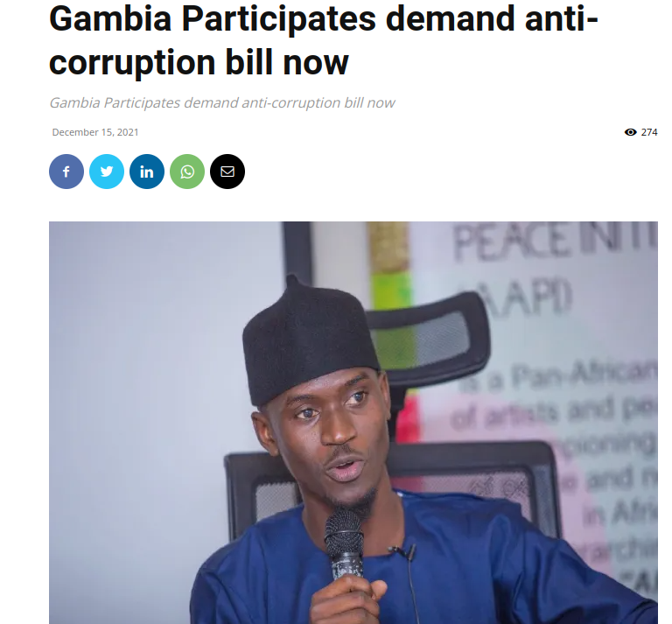This screenshot has height=624, width=672.
Task: Click the 274 view count number
Action: pos(649,132)
